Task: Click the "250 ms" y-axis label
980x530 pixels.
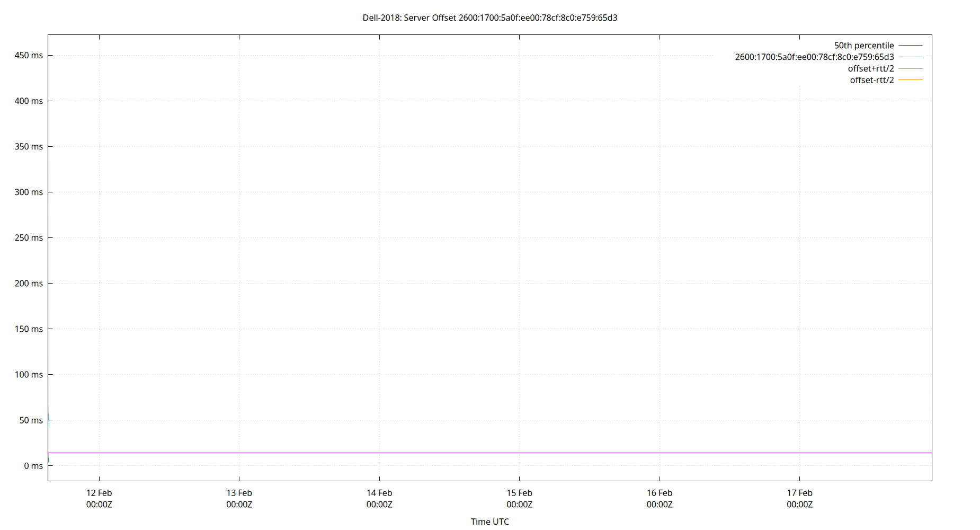Action: tap(29, 237)
